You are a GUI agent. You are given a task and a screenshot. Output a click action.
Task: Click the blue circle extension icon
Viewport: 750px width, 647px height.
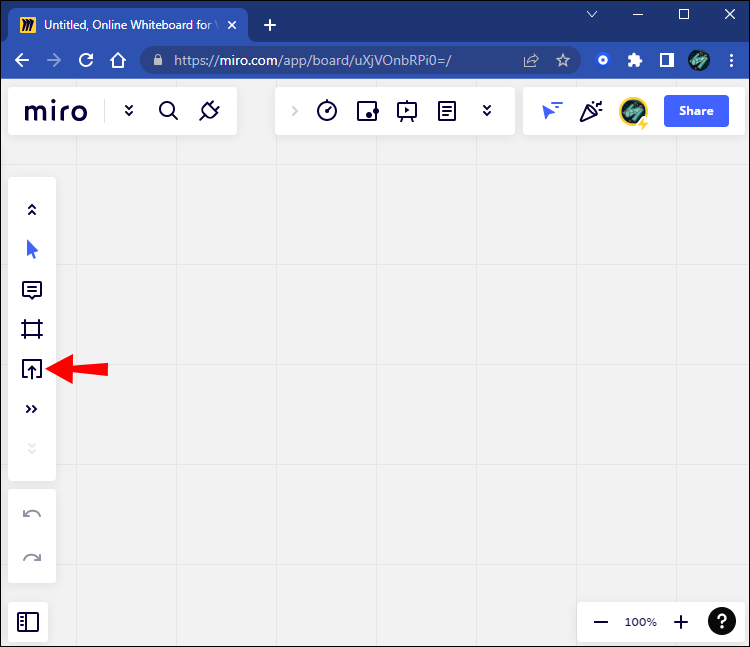click(x=603, y=60)
